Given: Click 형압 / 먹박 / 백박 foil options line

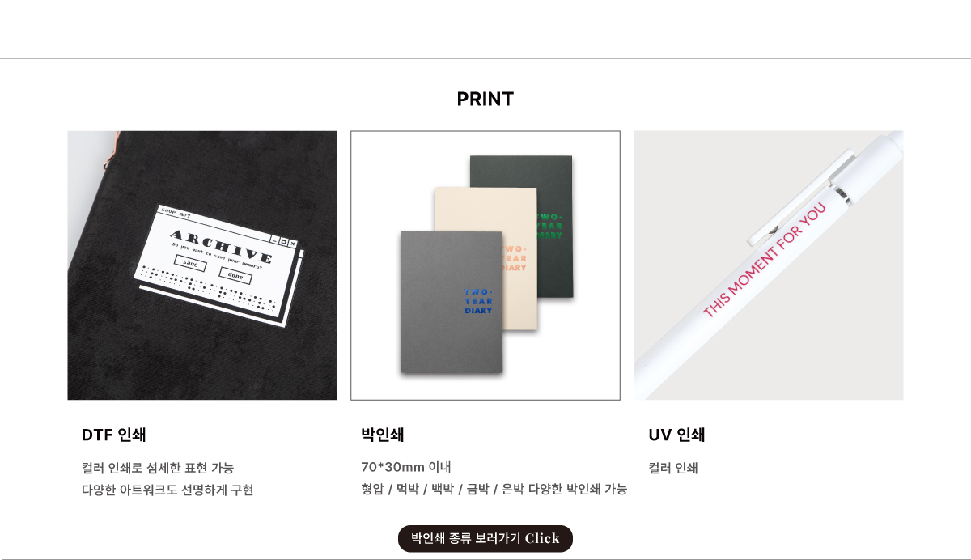Looking at the screenshot, I should [494, 489].
